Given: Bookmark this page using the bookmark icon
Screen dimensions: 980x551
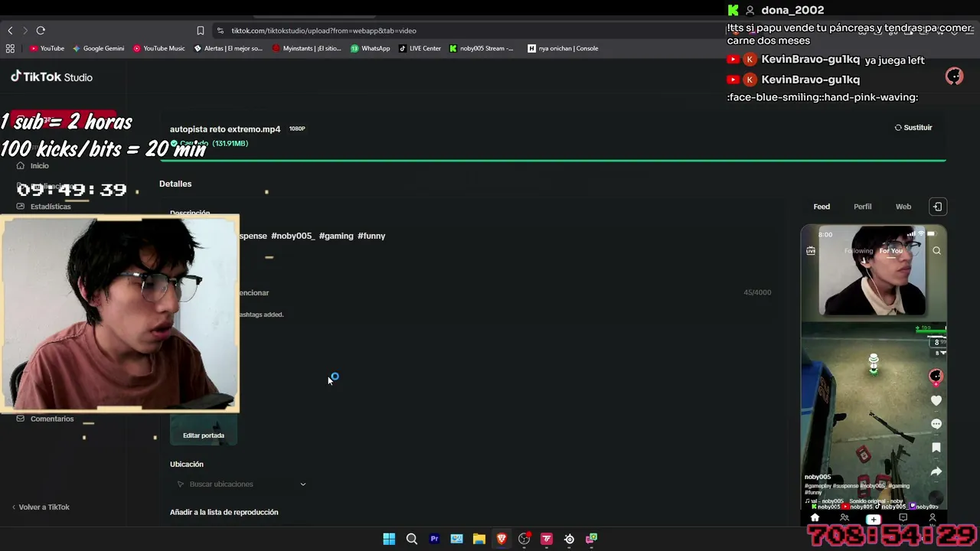Looking at the screenshot, I should click(201, 31).
